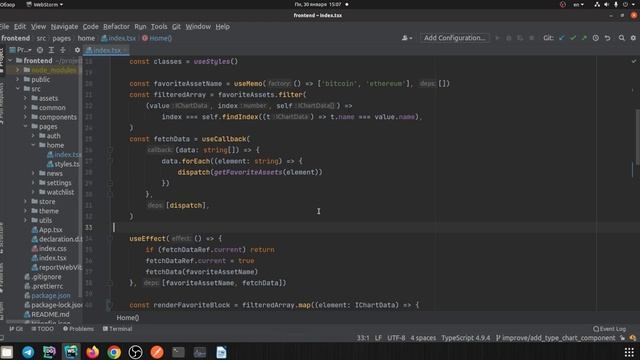This screenshot has height=360, width=640.
Task: Open the terminal app in the dock
Action: [x=178, y=352]
